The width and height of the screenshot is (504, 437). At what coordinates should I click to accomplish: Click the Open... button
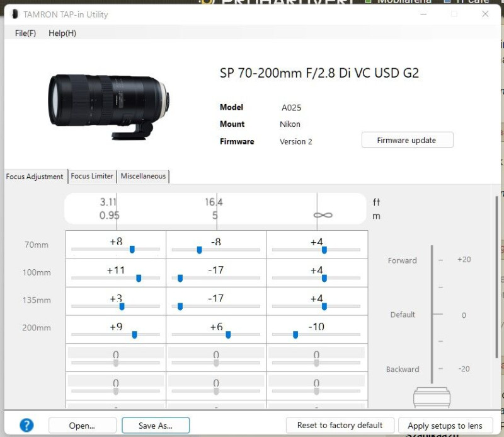point(83,426)
